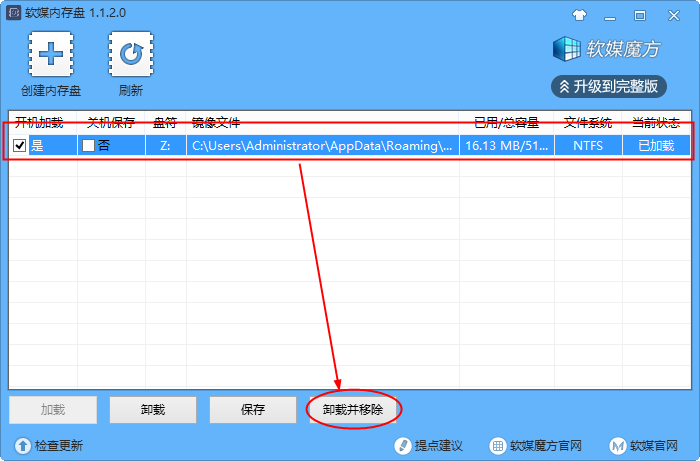Click the NTFS file system cell

pos(588,145)
